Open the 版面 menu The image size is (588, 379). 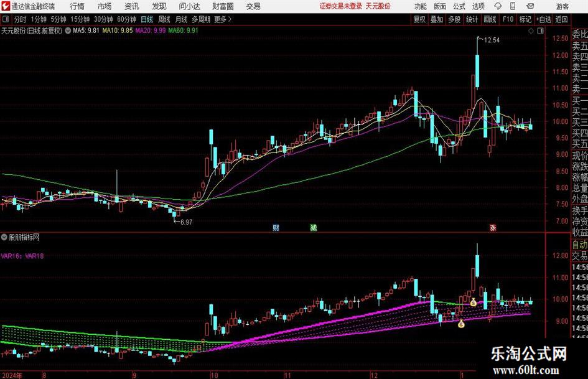pos(440,6)
